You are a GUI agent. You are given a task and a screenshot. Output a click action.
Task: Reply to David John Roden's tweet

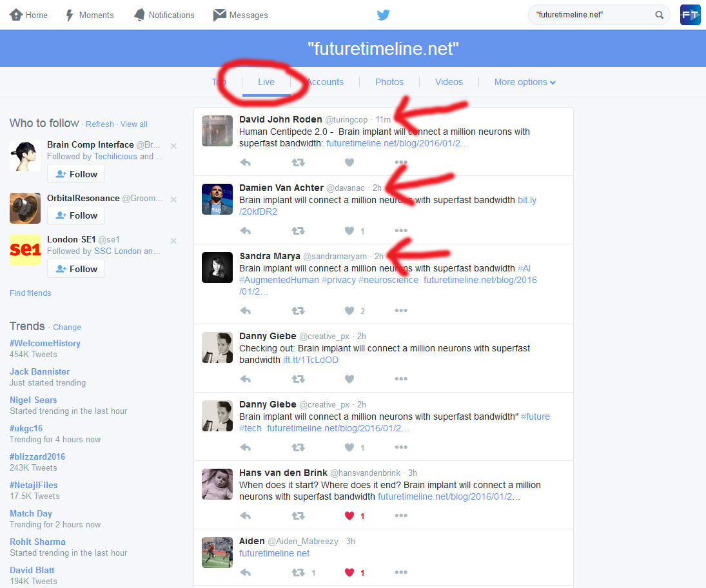[246, 162]
